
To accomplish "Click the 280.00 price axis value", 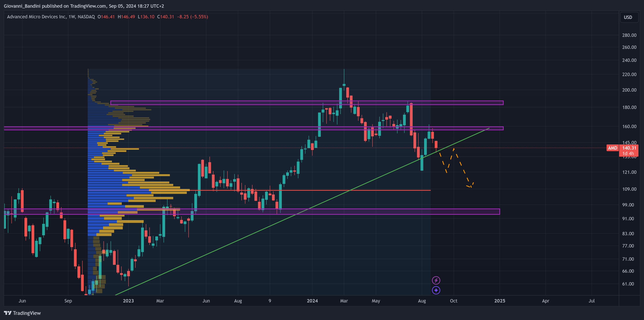I will tap(629, 35).
